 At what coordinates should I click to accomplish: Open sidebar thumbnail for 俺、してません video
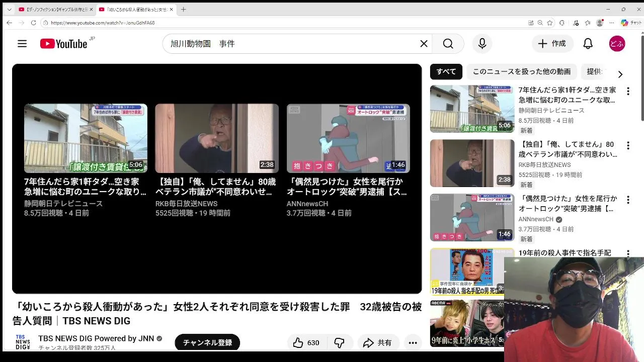click(x=472, y=163)
